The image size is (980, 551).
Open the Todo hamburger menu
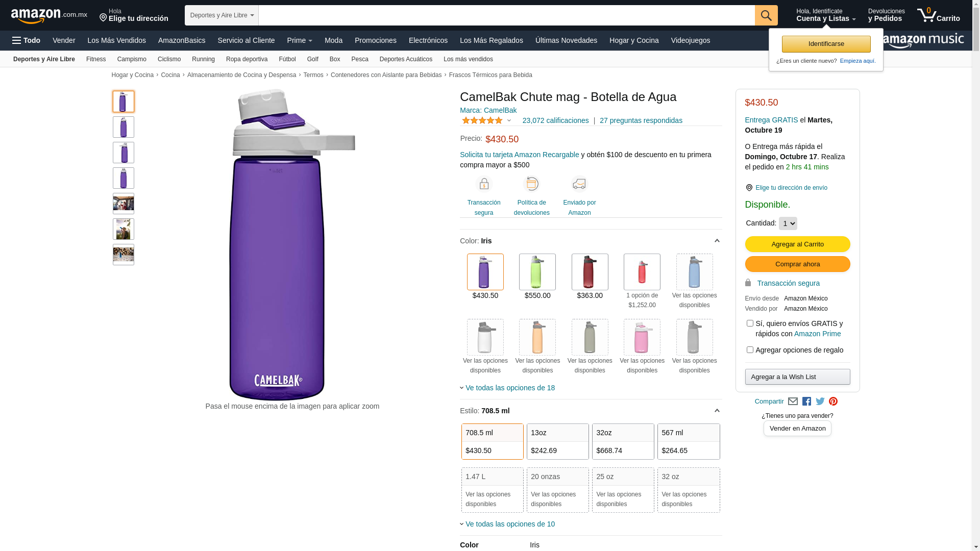(26, 40)
